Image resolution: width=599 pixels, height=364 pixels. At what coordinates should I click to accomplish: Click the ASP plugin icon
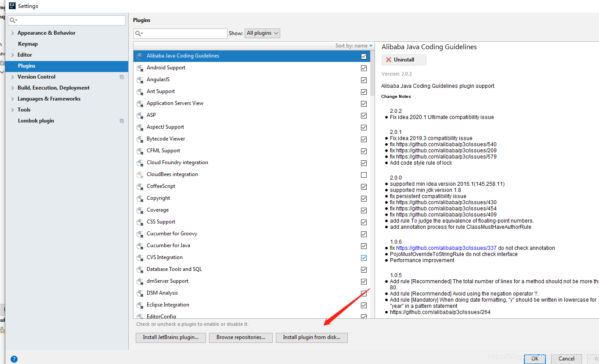[140, 115]
